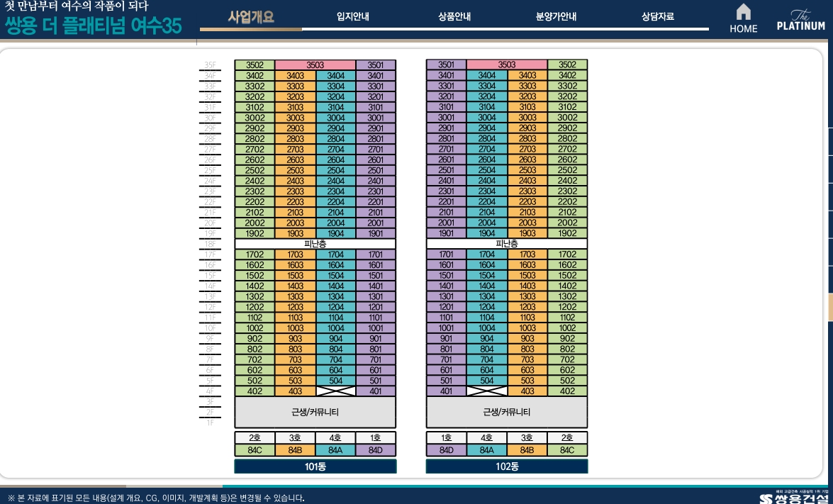
Task: Select 근생/커뮤니티 block in 102동
Action: [x=507, y=412]
